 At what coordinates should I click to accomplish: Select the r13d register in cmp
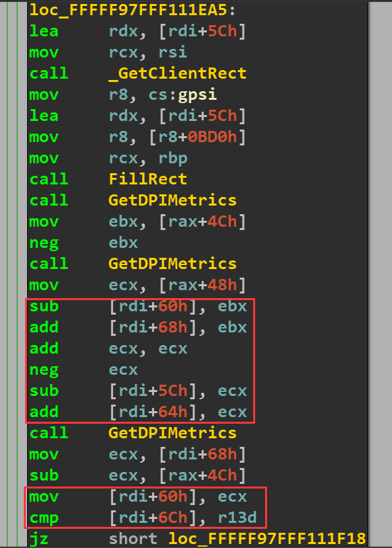[237, 518]
